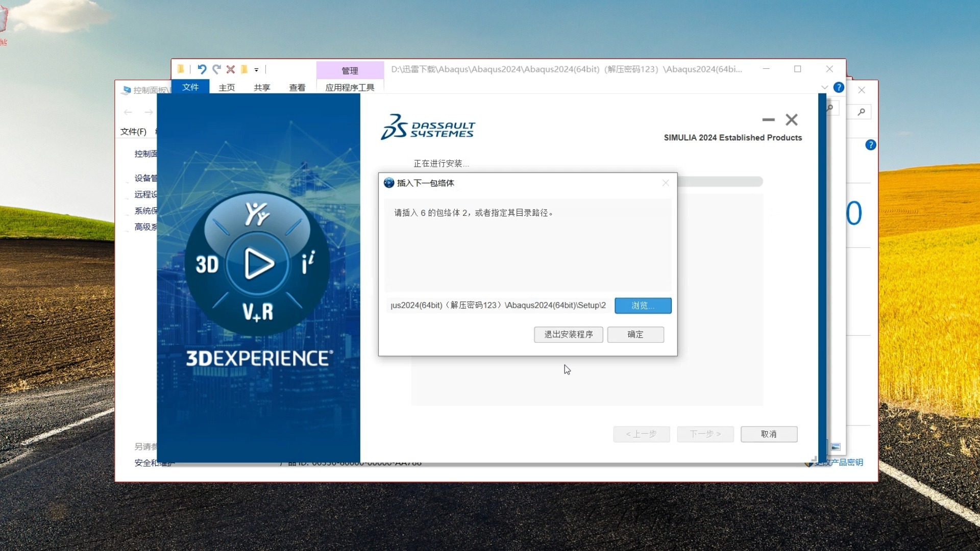Switch to the 共享 ribbon tab

(262, 87)
